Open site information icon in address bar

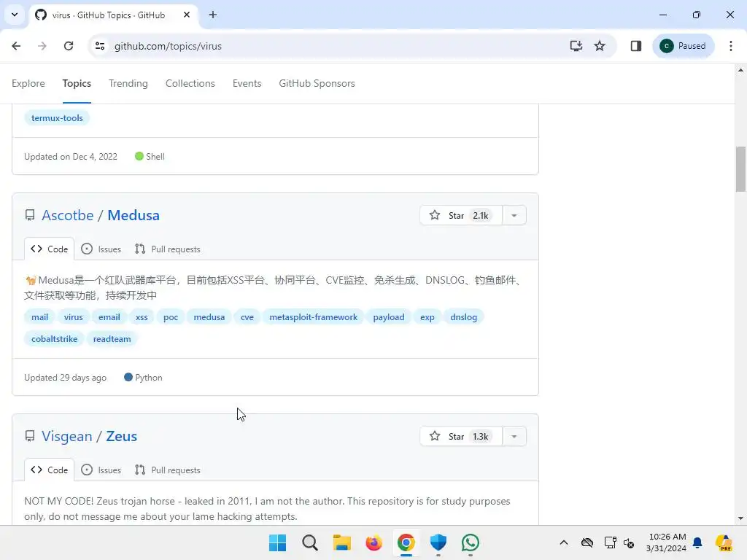(100, 46)
